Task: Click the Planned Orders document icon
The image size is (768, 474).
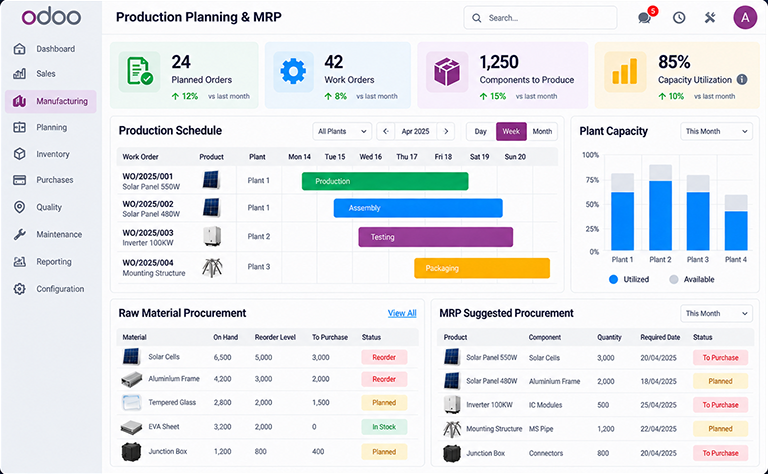Action: (140, 71)
